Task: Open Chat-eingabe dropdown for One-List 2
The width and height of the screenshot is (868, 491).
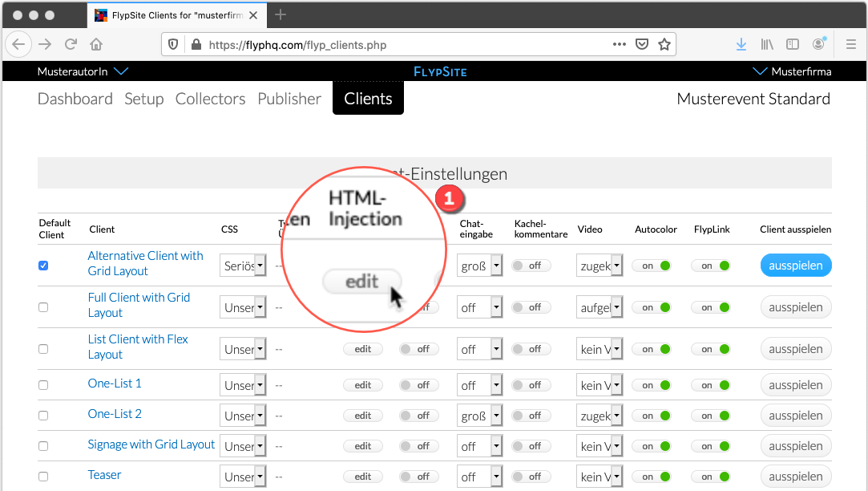Action: coord(479,416)
